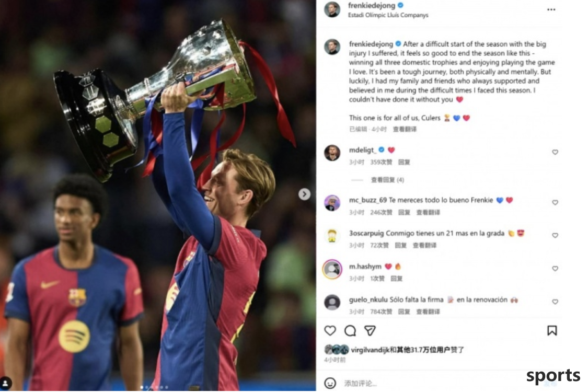
Task: Share the post with the paper plane icon
Action: (370, 330)
